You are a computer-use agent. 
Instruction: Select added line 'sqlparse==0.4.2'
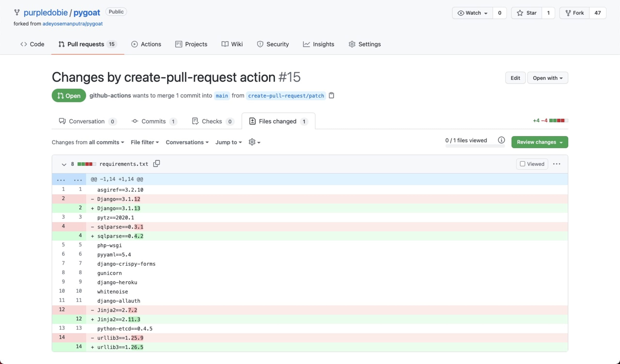click(310, 236)
